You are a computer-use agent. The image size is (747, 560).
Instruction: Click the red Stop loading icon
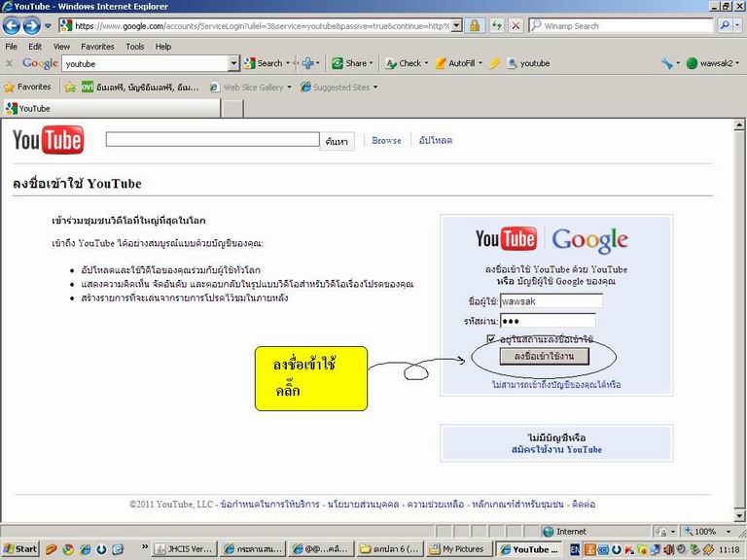pyautogui.click(x=516, y=25)
